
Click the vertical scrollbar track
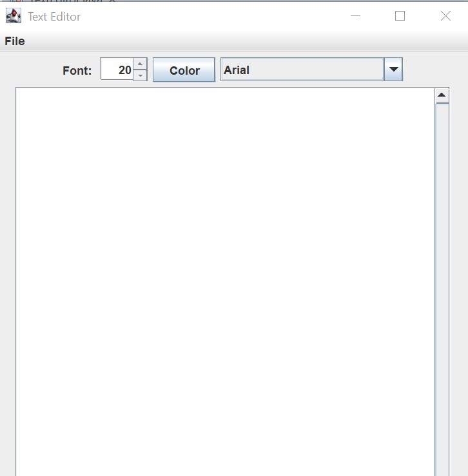tap(442, 289)
